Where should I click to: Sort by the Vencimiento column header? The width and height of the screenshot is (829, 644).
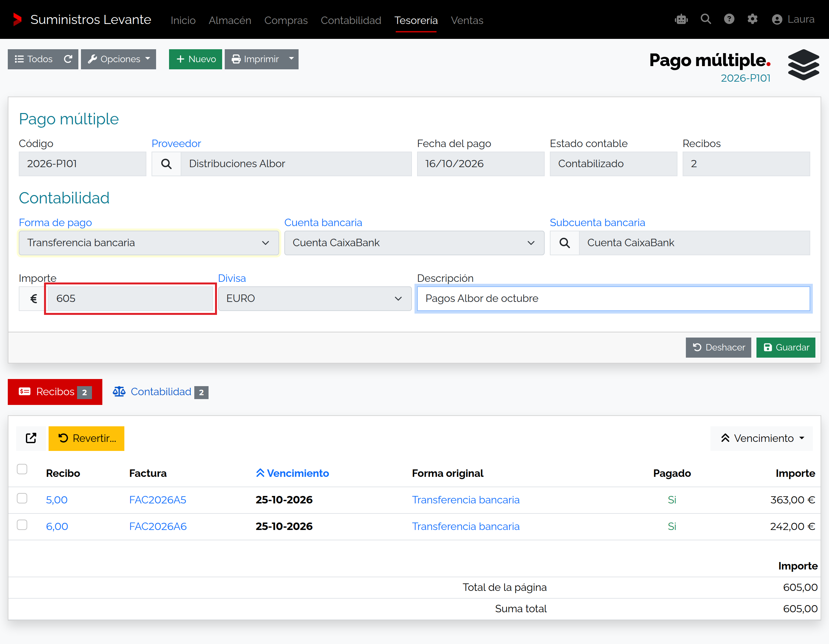point(292,473)
